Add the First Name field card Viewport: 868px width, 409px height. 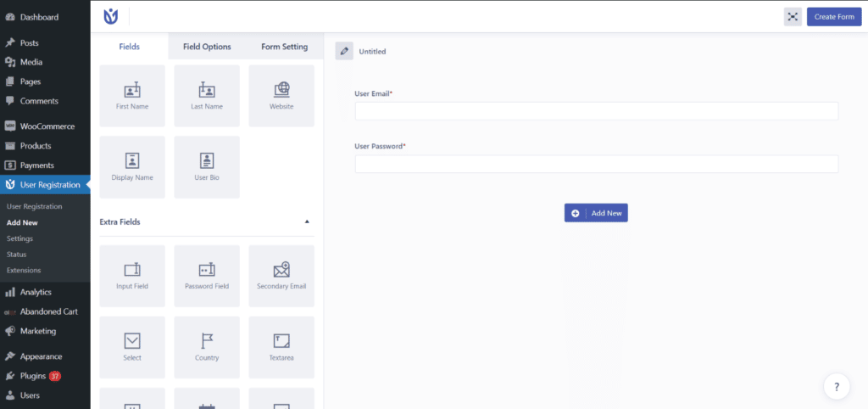[132, 96]
